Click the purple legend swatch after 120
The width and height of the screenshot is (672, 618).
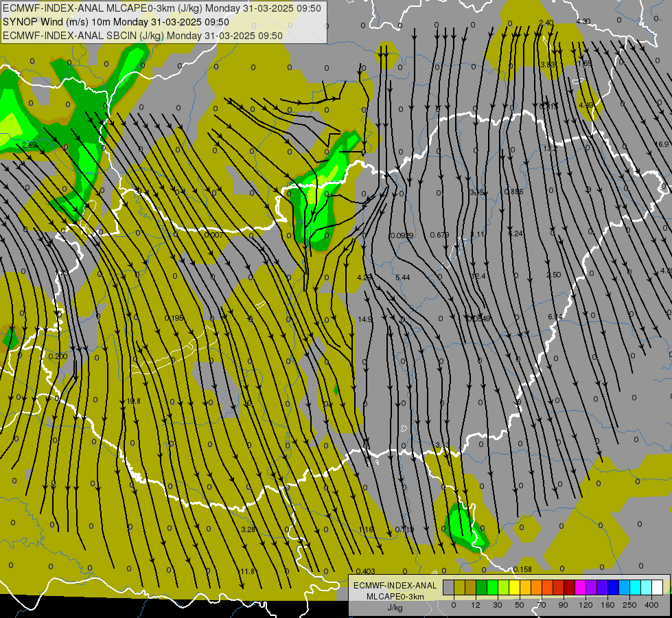point(592,587)
